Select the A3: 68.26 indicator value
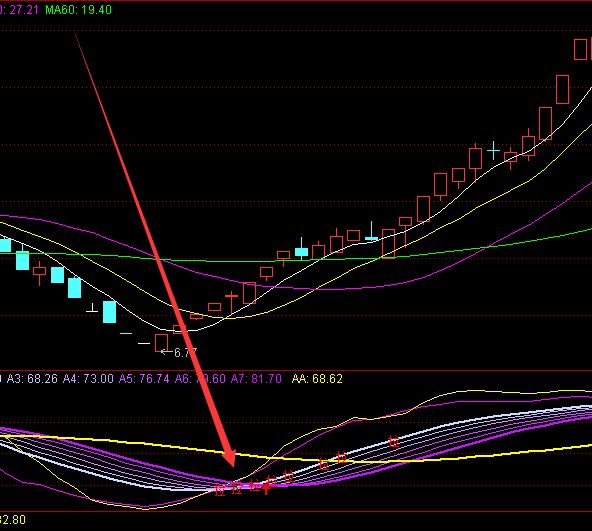592x531 pixels. pyautogui.click(x=32, y=378)
